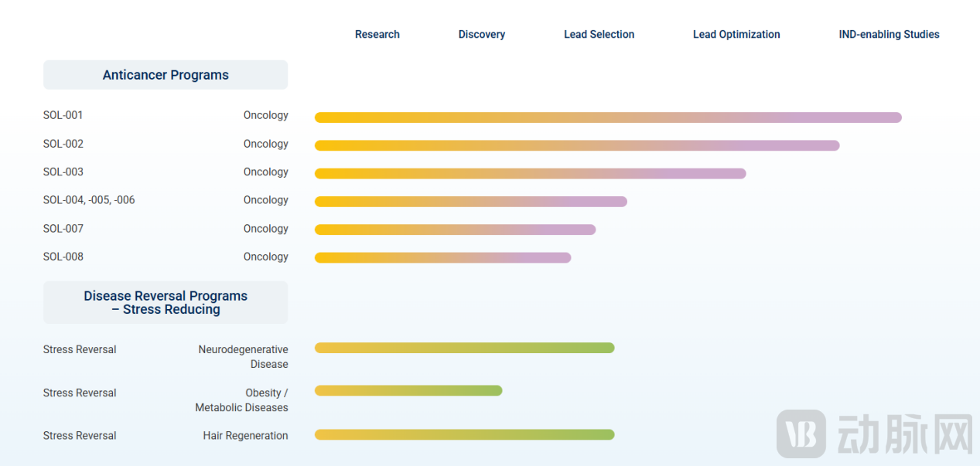Screen dimensions: 980x466
Task: Click the SOL-002 progress bar
Action: [577, 145]
